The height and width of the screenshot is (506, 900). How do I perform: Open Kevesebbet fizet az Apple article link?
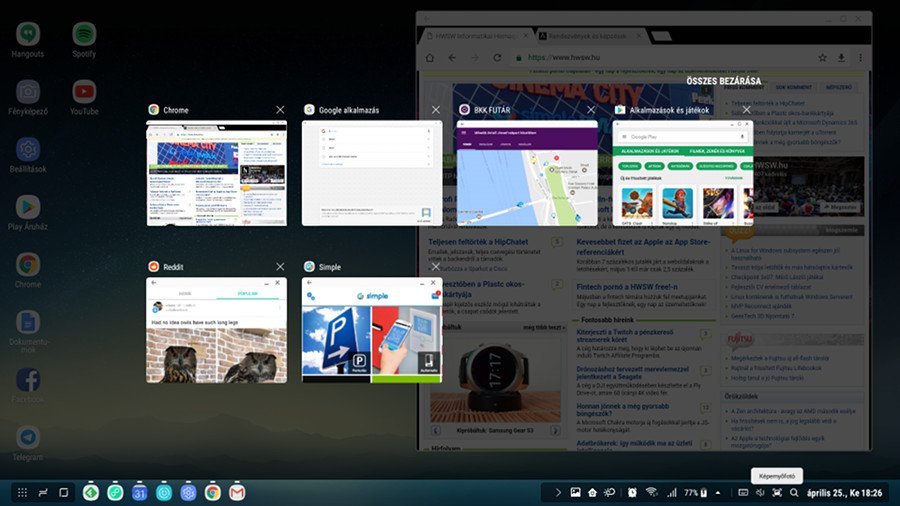(643, 247)
